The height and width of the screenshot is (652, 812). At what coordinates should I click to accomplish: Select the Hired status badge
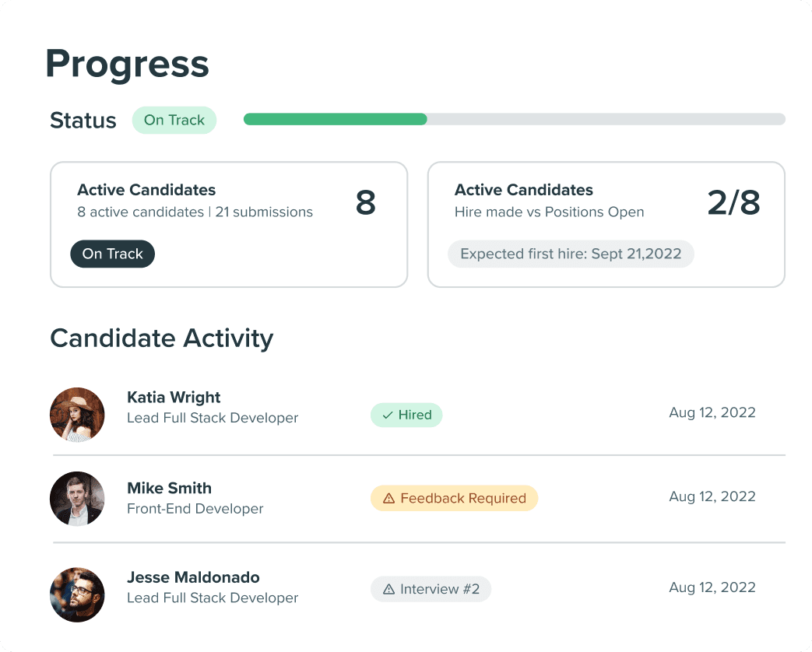tap(406, 415)
